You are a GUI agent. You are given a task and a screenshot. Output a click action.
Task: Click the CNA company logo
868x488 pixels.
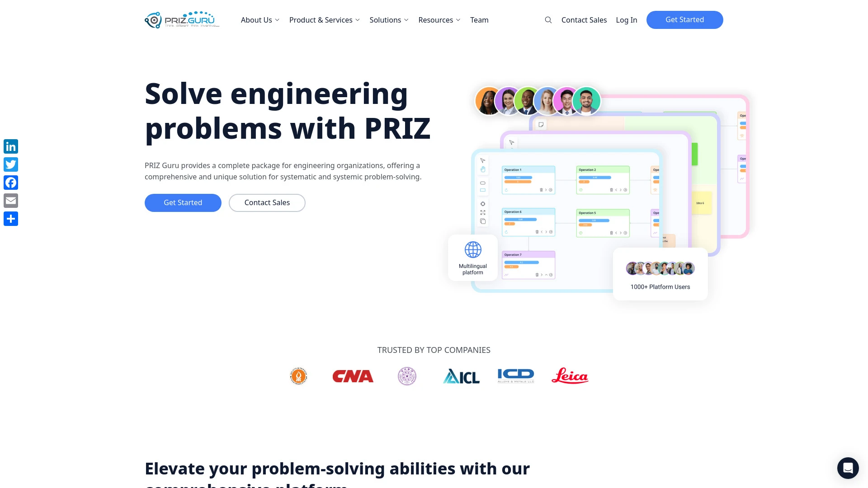coord(353,375)
